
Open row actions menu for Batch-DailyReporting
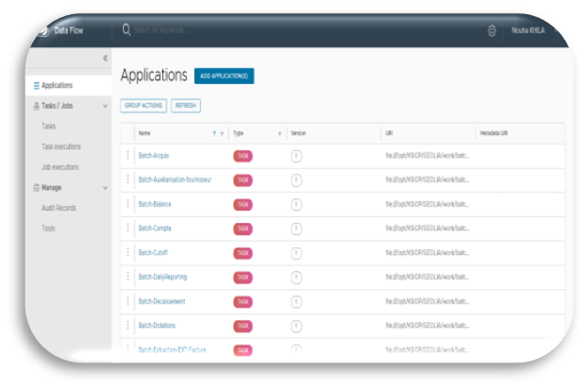click(x=127, y=277)
